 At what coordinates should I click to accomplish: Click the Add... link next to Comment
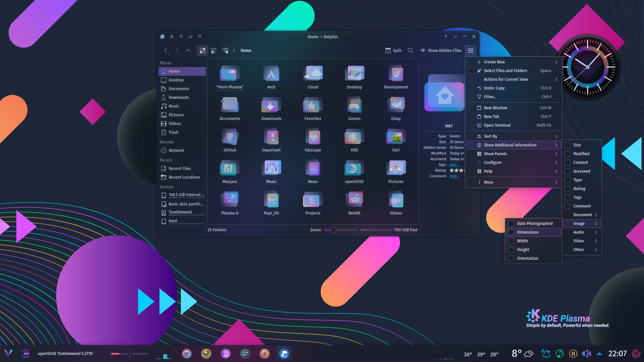click(454, 176)
